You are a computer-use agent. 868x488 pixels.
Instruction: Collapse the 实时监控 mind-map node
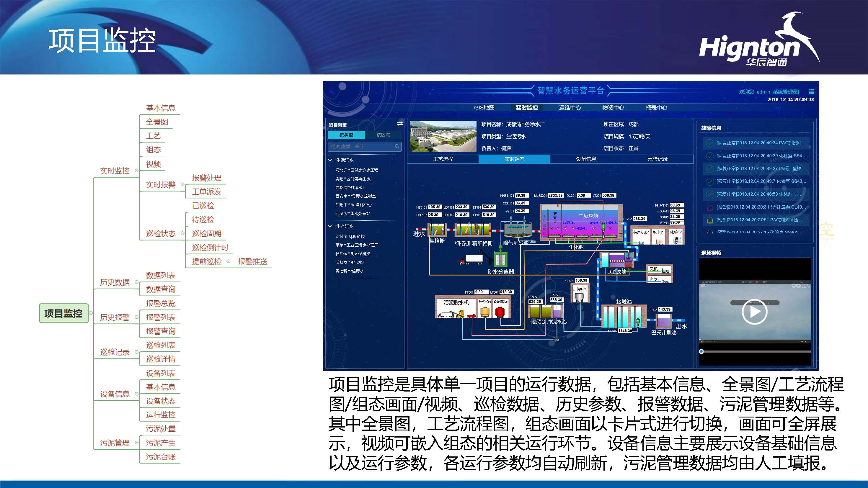[x=136, y=171]
